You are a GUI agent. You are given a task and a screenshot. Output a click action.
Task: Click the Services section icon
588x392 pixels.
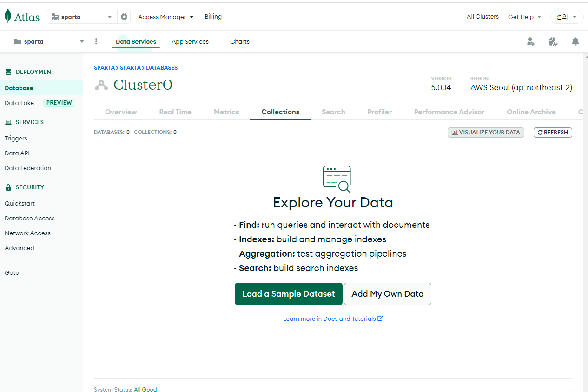click(x=8, y=122)
